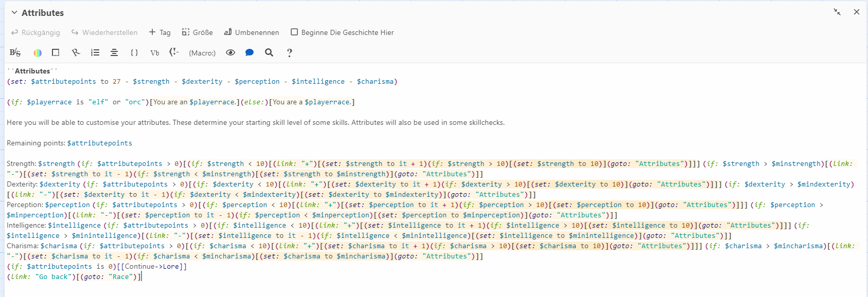868x297 pixels.
Task: Click the 'Charisma:' label in the editor
Action: click(23, 246)
